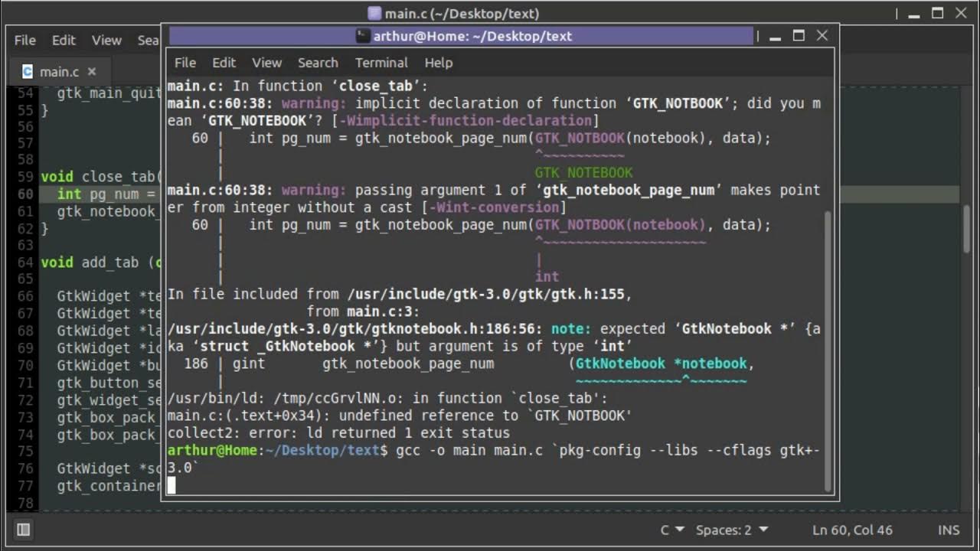
Task: Click 'void add_tab' on line 64
Action: point(90,262)
